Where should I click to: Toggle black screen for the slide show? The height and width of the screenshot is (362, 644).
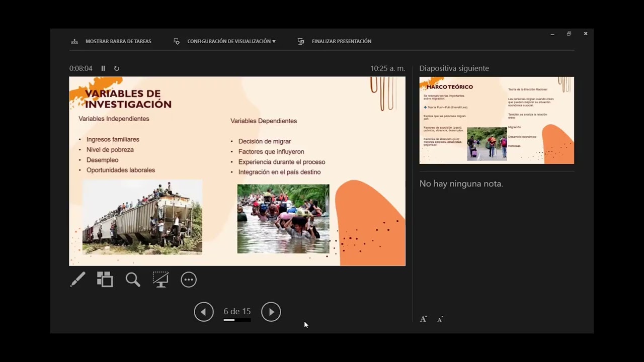pos(160,280)
